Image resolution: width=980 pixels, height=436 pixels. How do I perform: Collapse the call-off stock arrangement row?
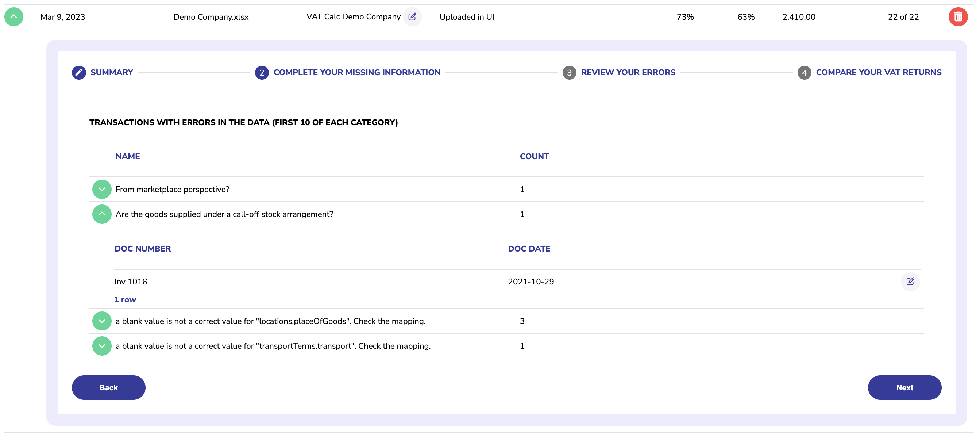pyautogui.click(x=101, y=214)
